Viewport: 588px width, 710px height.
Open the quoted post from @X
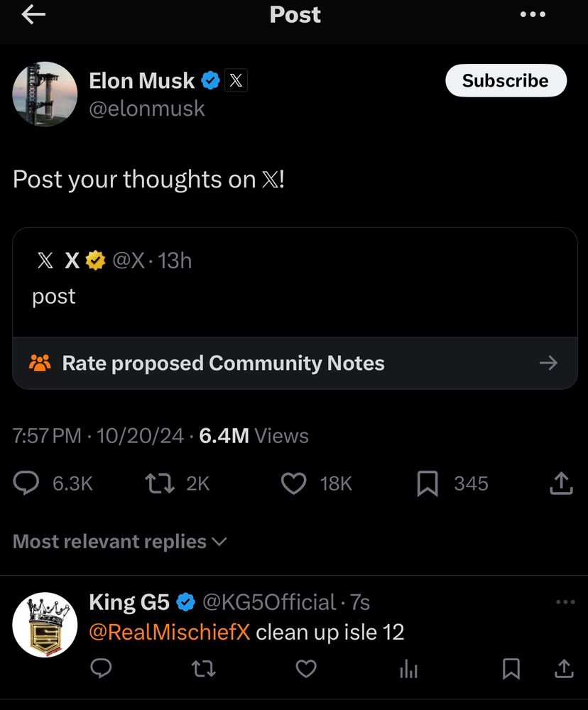pyautogui.click(x=295, y=283)
